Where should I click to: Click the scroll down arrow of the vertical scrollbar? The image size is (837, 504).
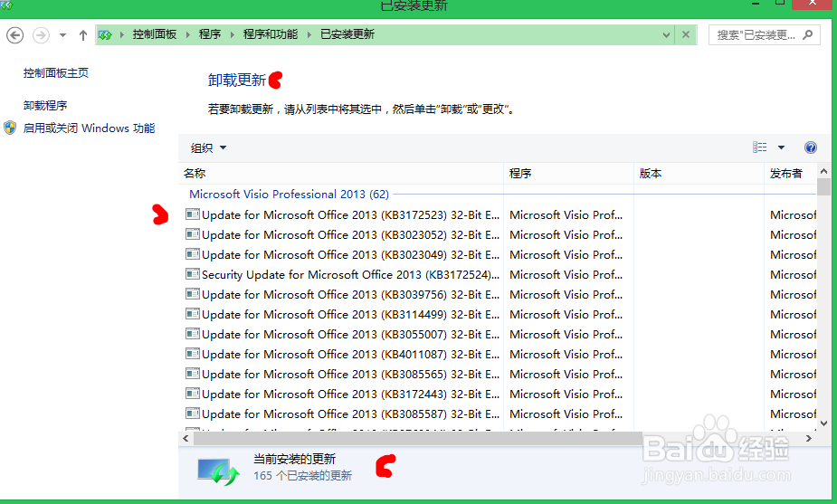(x=823, y=423)
